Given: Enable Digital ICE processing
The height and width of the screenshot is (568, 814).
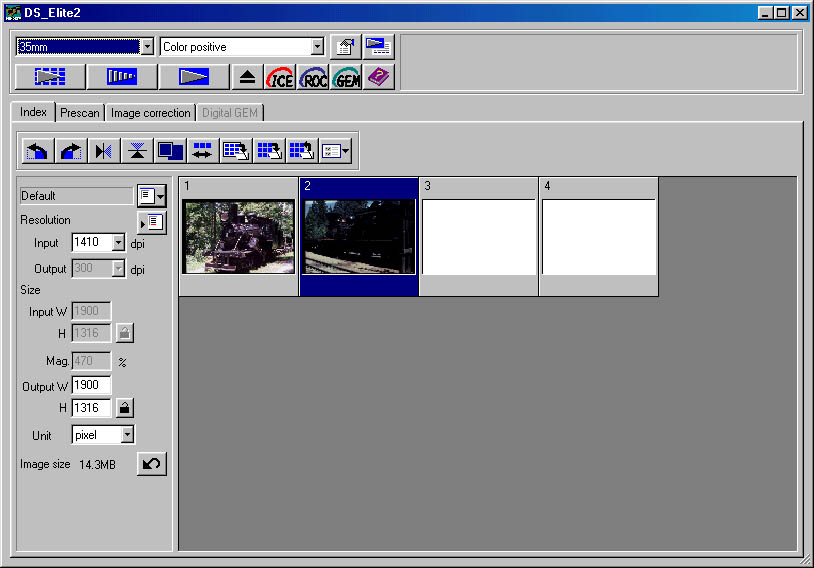Looking at the screenshot, I should [x=280, y=77].
